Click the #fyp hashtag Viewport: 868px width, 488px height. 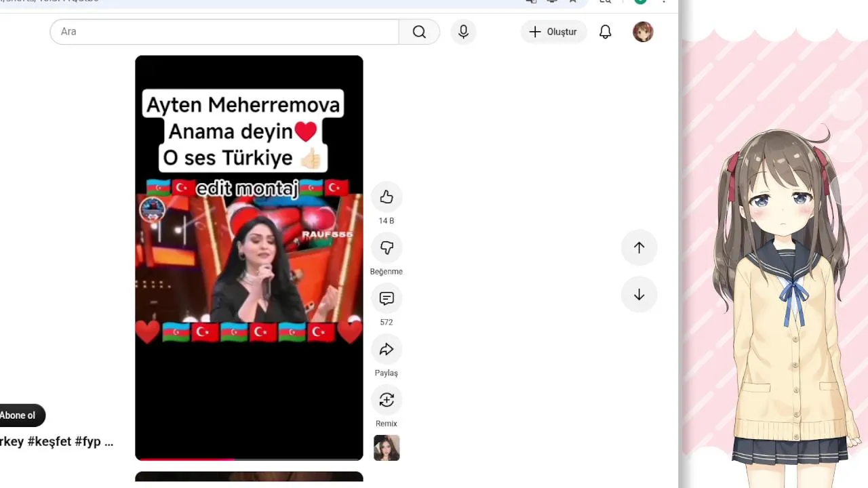(x=88, y=442)
